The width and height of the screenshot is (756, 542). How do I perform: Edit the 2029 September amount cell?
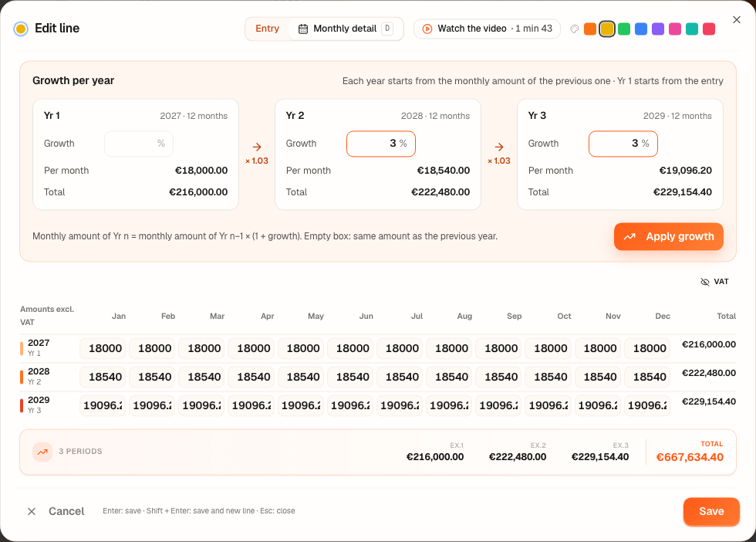pos(498,405)
